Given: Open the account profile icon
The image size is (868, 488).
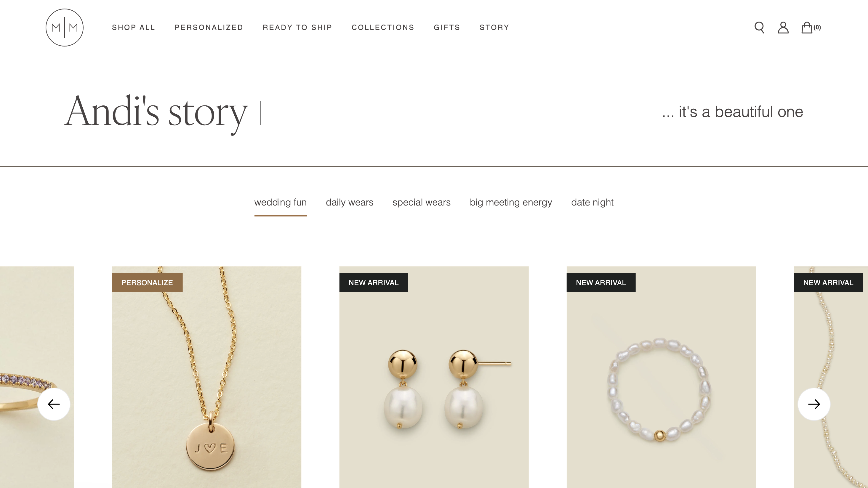Looking at the screenshot, I should point(783,28).
